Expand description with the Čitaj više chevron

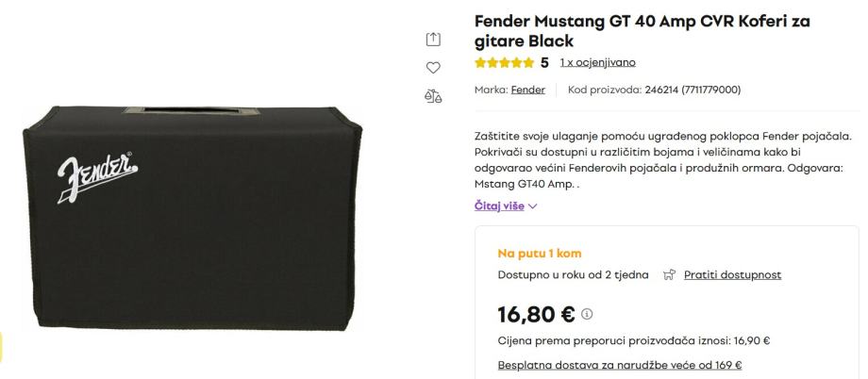coord(532,206)
